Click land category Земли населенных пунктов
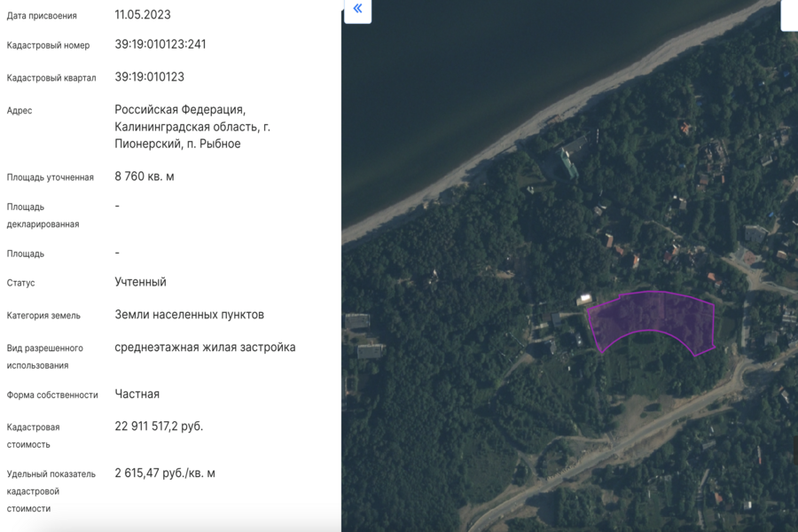798x532 pixels. (x=189, y=315)
